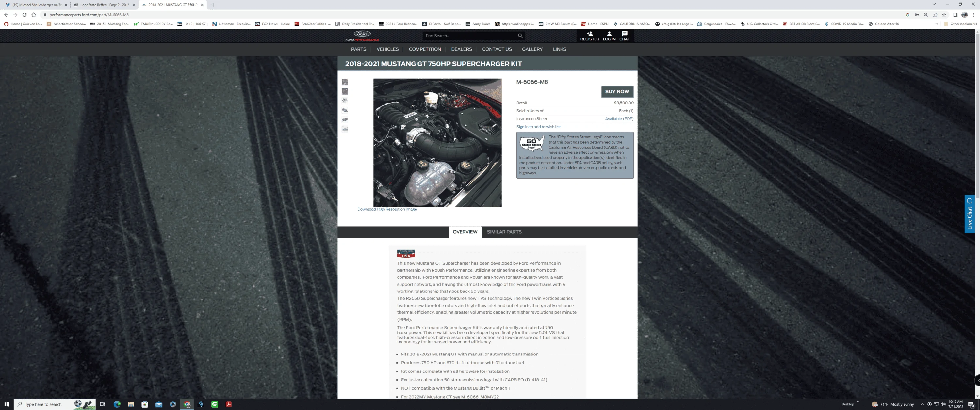
Task: Click the password key icon in the address bar
Action: (x=917, y=15)
